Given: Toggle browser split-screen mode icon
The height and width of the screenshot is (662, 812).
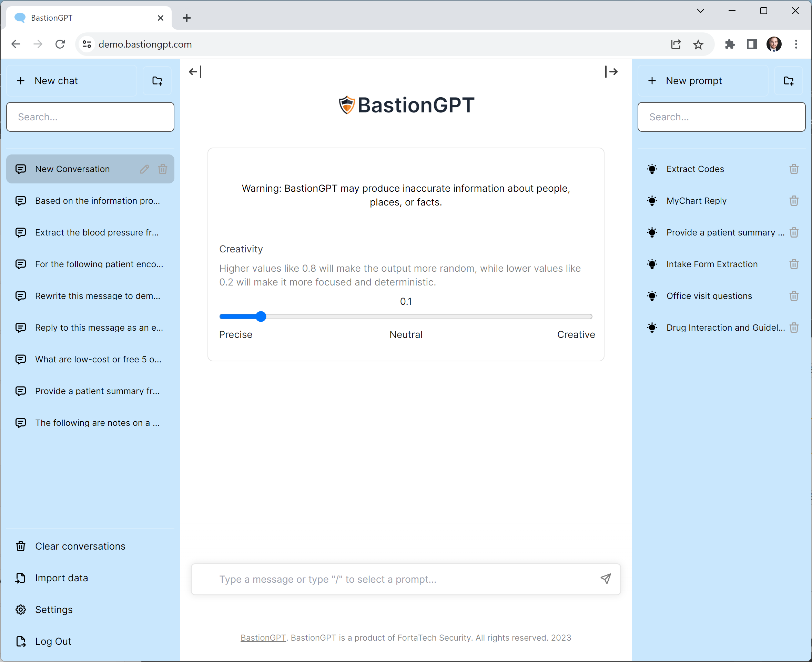Looking at the screenshot, I should [751, 44].
